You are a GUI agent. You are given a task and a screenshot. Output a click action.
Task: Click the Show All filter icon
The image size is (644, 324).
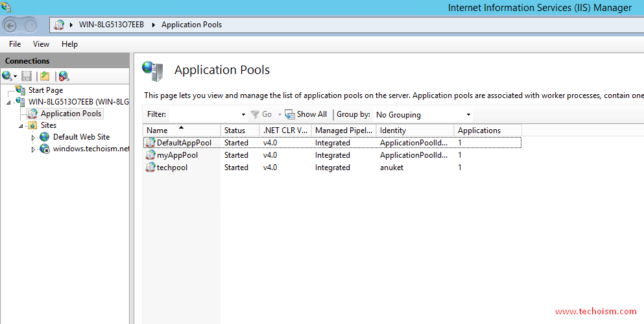(x=290, y=114)
